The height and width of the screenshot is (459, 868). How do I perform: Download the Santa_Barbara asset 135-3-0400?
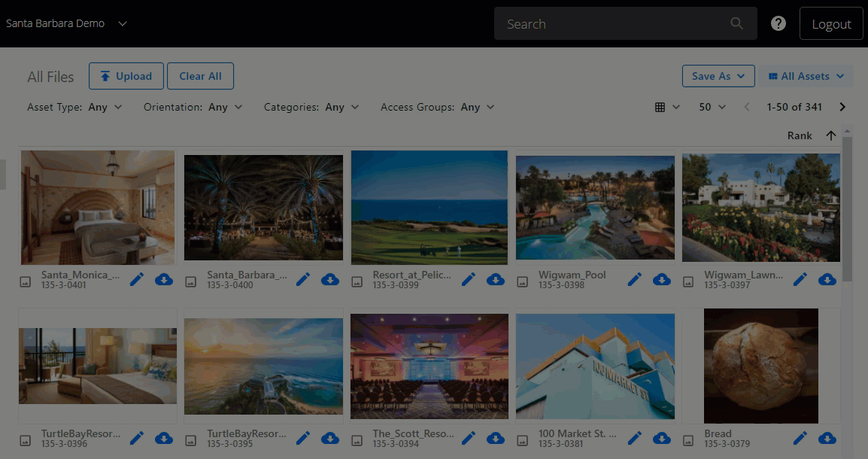point(330,280)
